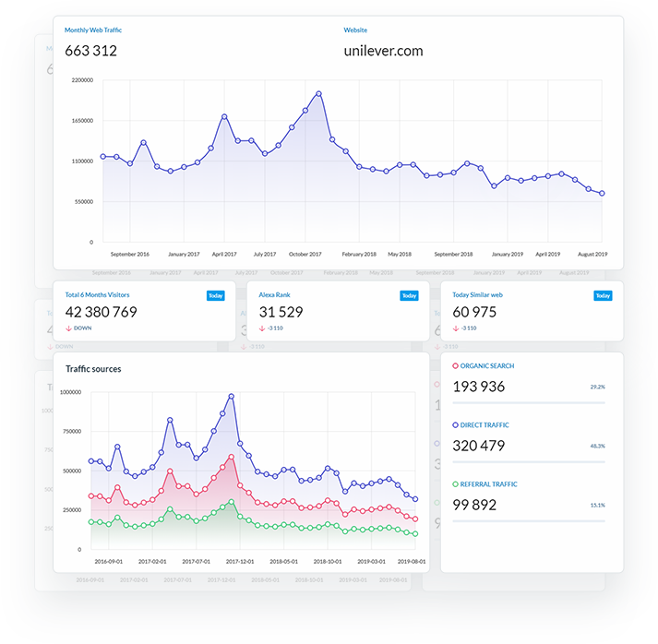Select the highest peak point on Monthly Web Traffic chart
Screen dimensions: 658x644
coord(318,93)
